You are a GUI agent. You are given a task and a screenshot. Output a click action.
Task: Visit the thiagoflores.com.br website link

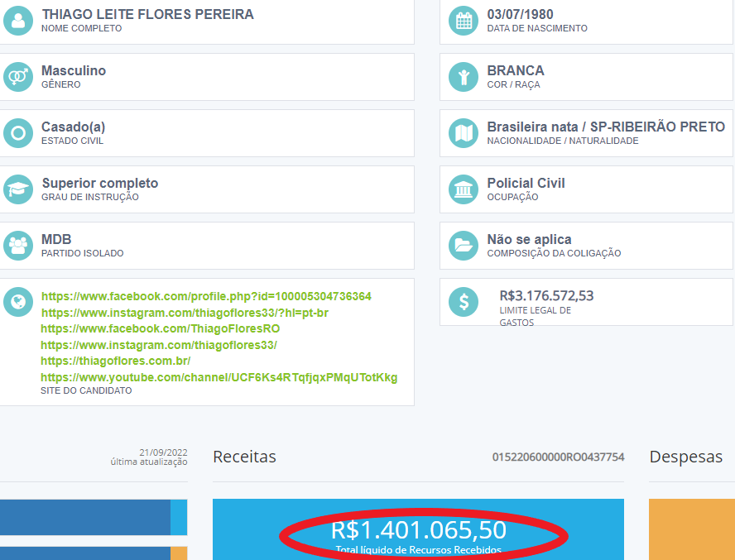pyautogui.click(x=116, y=361)
